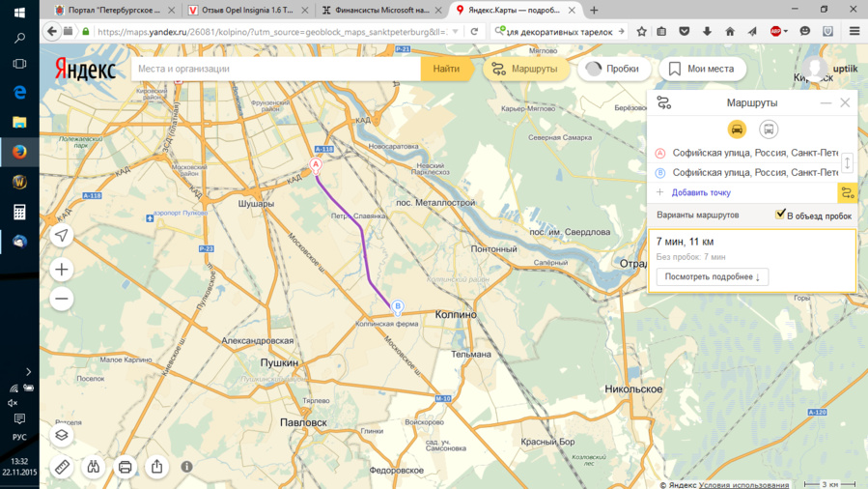This screenshot has width=868, height=489.
Task: Select the car route mode icon
Action: point(737,129)
